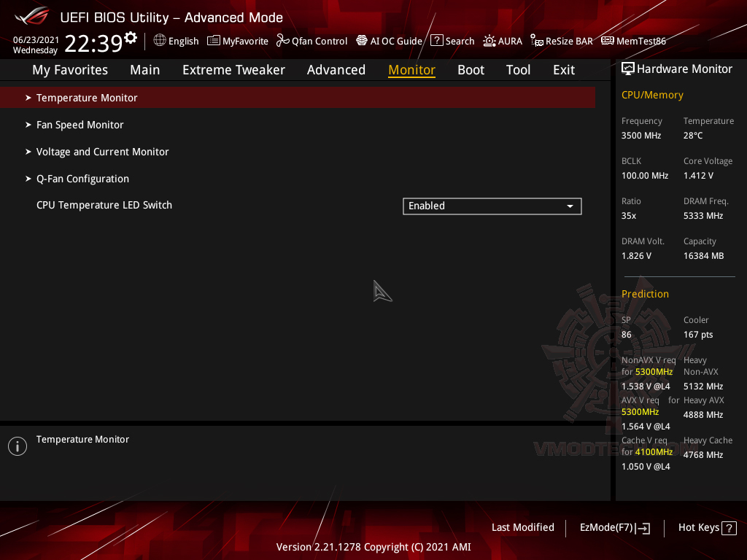Open the AURA lighting settings
The height and width of the screenshot is (560, 747).
pyautogui.click(x=503, y=41)
